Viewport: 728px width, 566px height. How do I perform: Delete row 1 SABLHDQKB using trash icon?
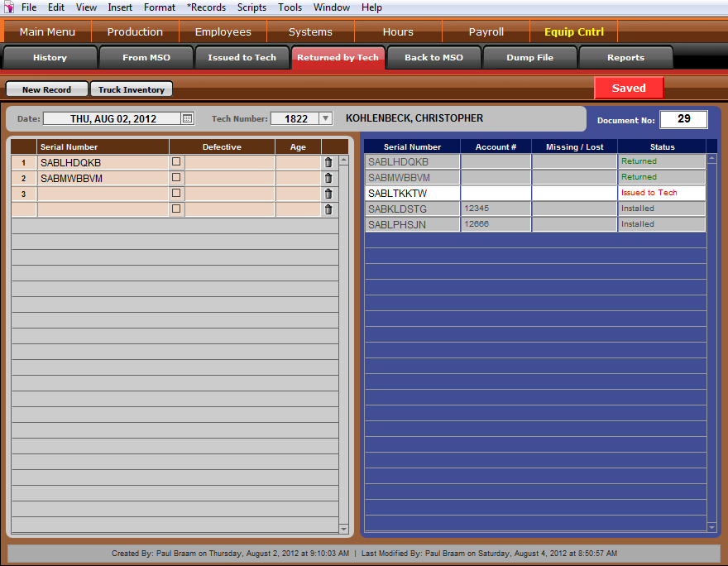pos(328,163)
